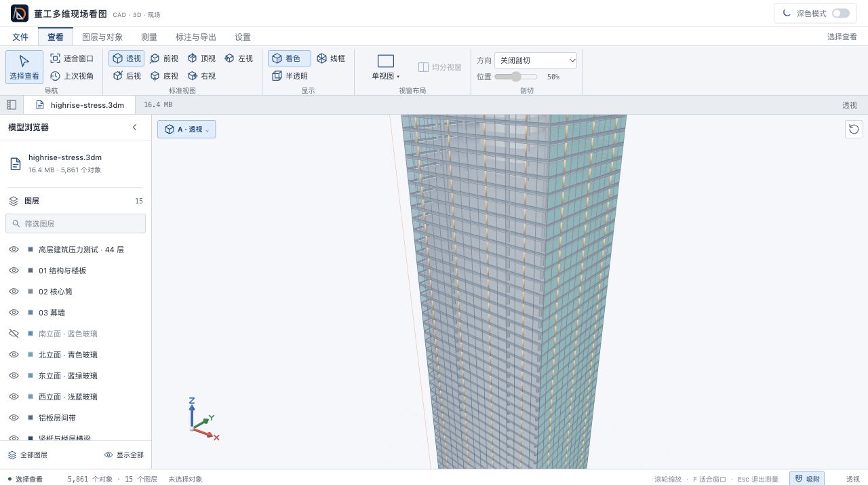This screenshot has height=485, width=868.
Task: Hide the 北立面 · 青色玻璃 layer
Action: point(14,355)
